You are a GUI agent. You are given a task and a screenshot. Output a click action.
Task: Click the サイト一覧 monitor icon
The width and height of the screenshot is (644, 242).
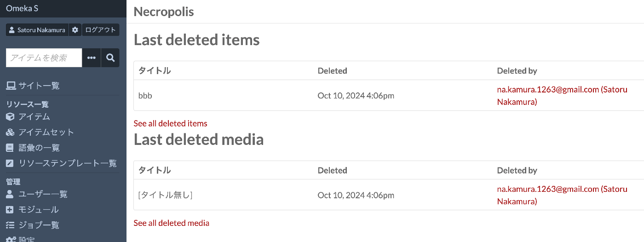[10, 86]
